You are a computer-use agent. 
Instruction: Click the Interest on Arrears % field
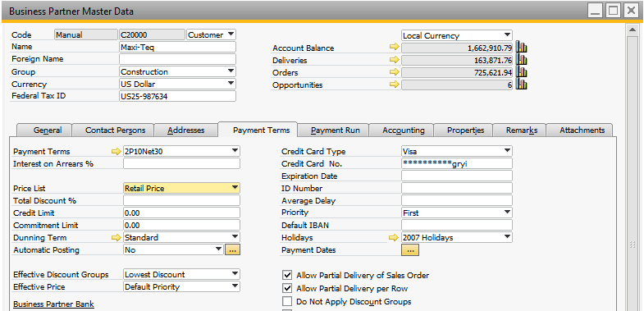point(181,163)
